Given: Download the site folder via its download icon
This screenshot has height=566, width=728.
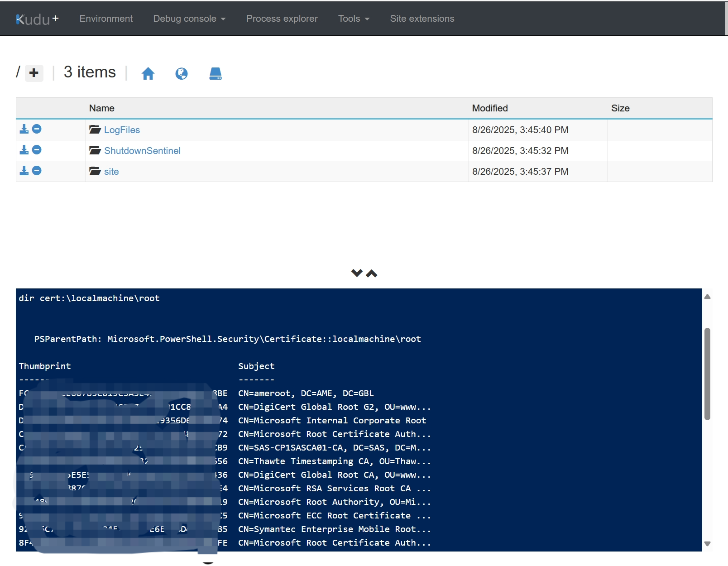Looking at the screenshot, I should click(x=24, y=170).
